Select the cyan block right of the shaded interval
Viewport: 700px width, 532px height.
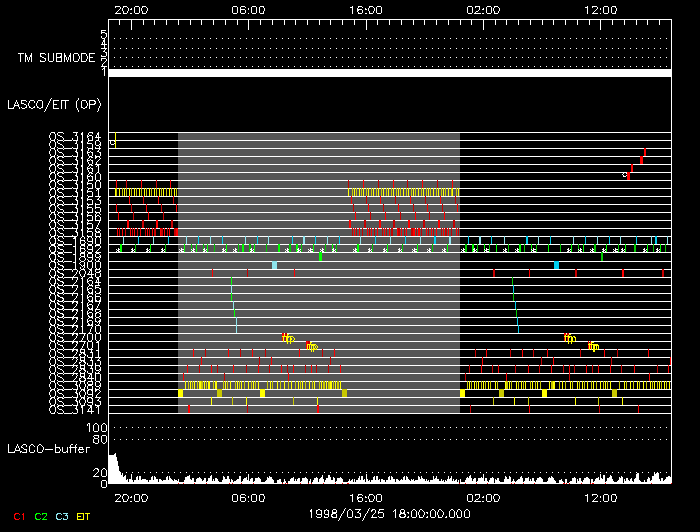[556, 265]
